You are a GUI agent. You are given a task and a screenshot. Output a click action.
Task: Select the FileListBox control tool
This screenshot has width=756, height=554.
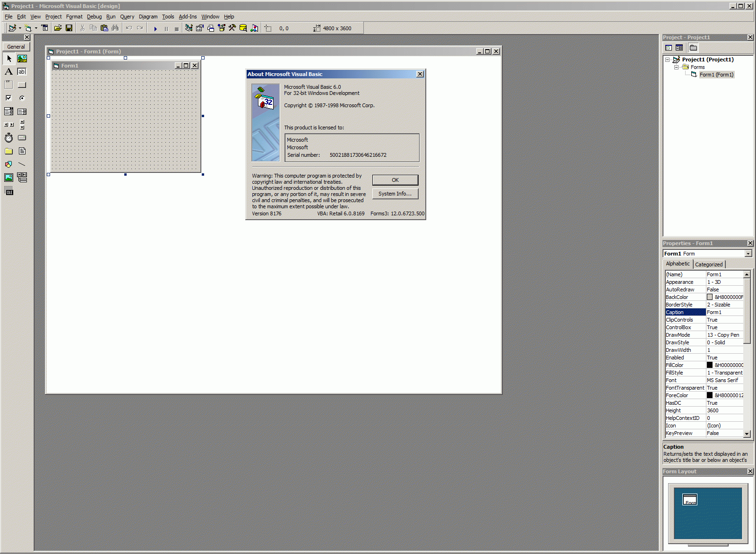[x=22, y=151]
